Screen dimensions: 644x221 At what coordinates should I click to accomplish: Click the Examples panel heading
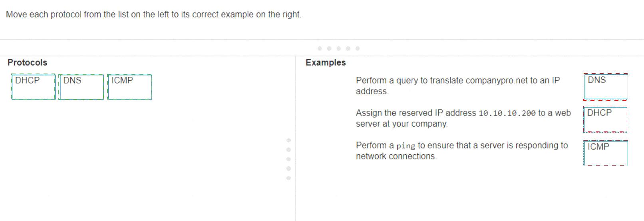[x=326, y=62]
